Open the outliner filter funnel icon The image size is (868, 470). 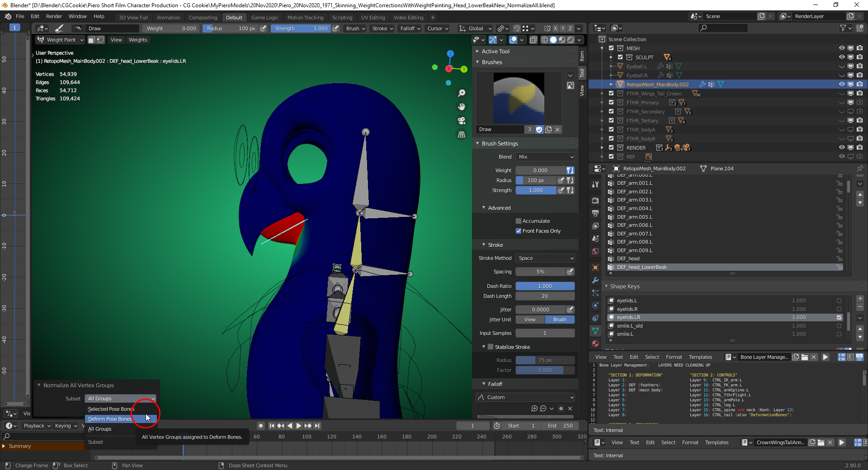(x=844, y=28)
